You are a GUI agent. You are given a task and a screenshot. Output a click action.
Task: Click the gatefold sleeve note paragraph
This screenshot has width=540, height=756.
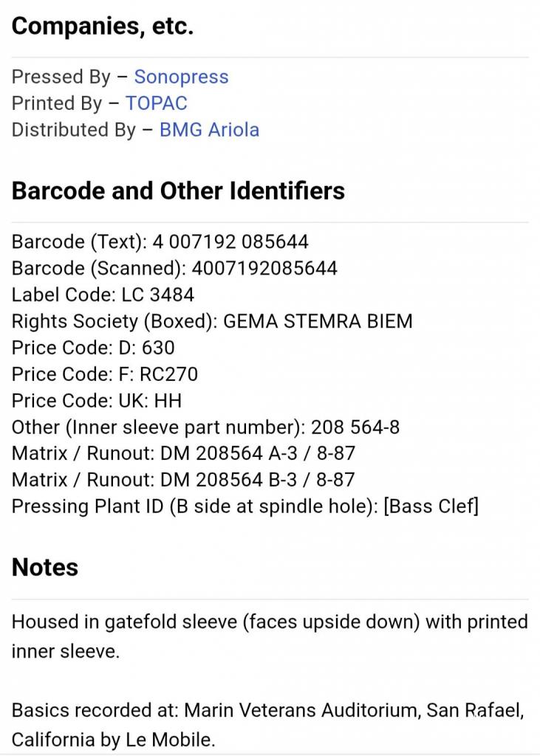click(x=270, y=636)
